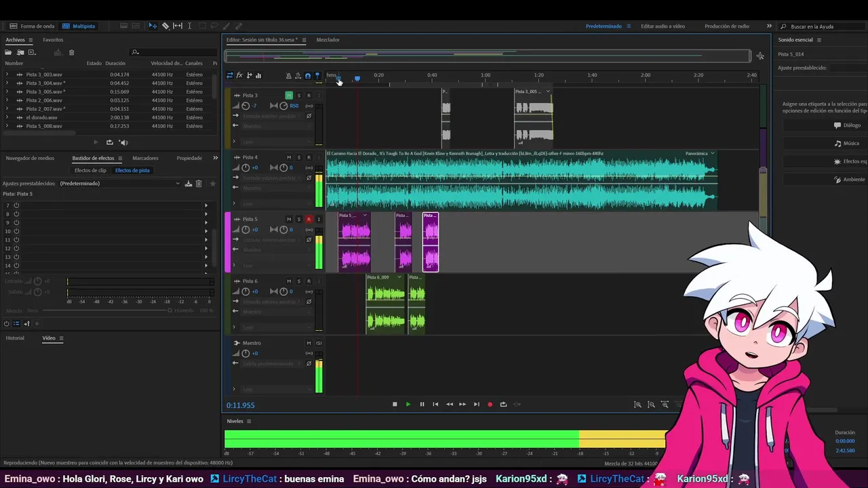Show the EQ view in editor toolbar
This screenshot has width=868, height=488.
pyautogui.click(x=258, y=75)
